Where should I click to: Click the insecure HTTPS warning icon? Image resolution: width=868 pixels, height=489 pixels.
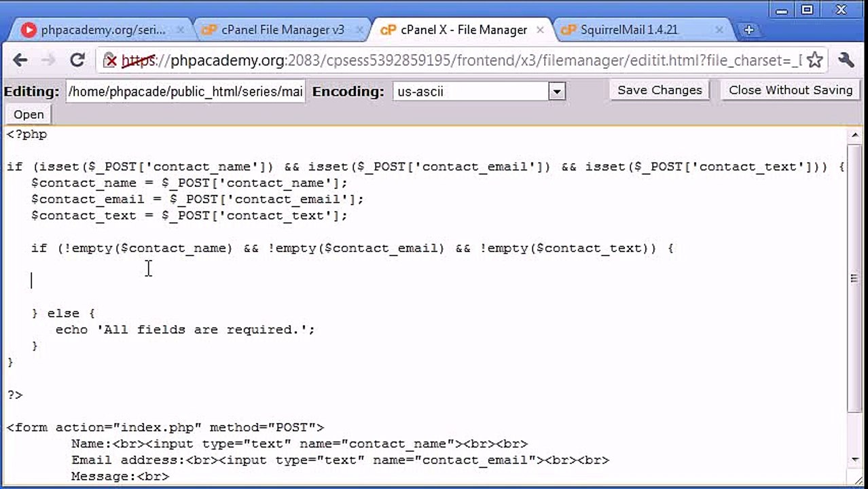[110, 60]
